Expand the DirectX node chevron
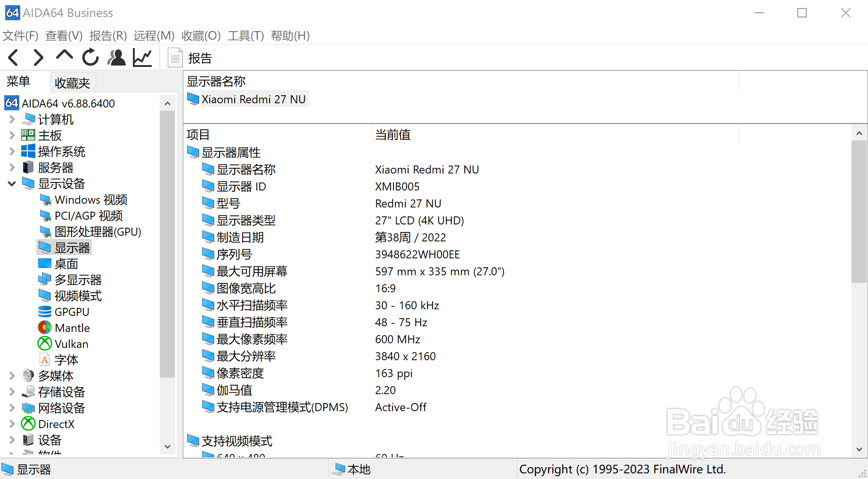Screen dimensions: 868x479 point(12,424)
